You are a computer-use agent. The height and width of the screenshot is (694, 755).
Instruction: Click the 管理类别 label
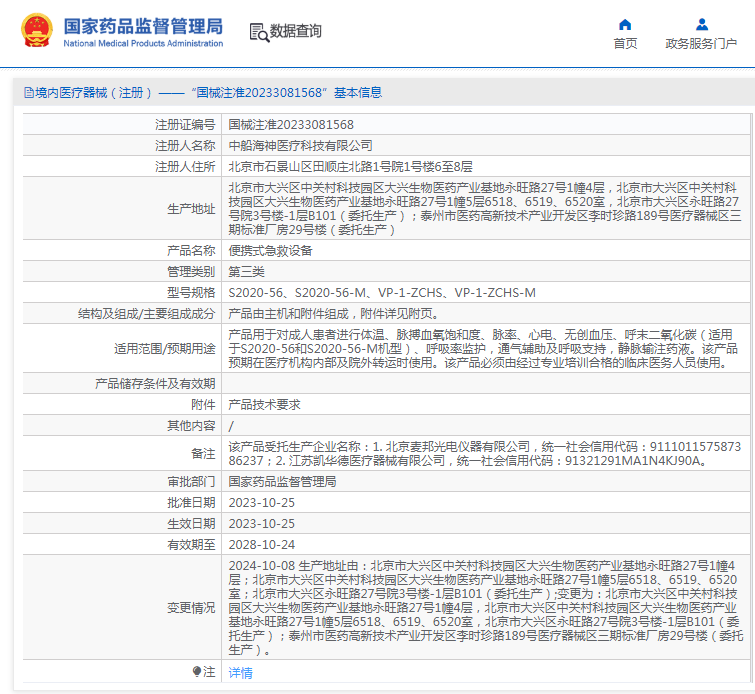(191, 272)
